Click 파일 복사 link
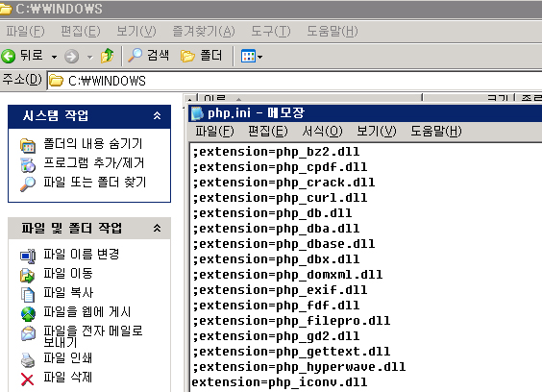The width and height of the screenshot is (542, 392). [x=68, y=293]
